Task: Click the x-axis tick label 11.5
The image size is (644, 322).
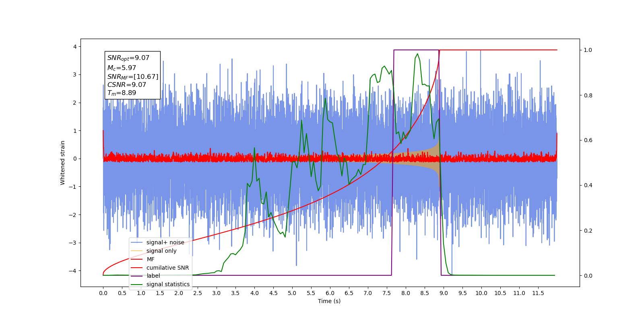Action: click(x=538, y=293)
